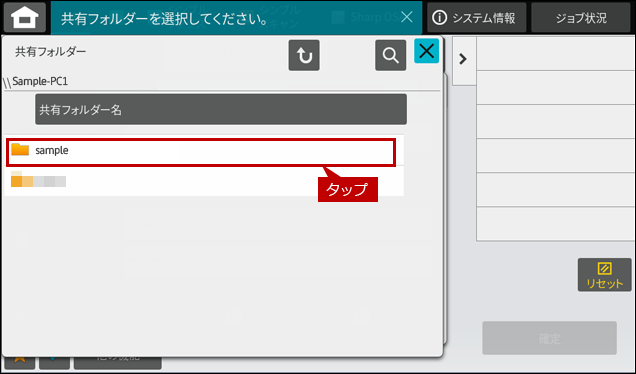The width and height of the screenshot is (636, 374).
Task: Click the sample folder icon
Action: 20,150
